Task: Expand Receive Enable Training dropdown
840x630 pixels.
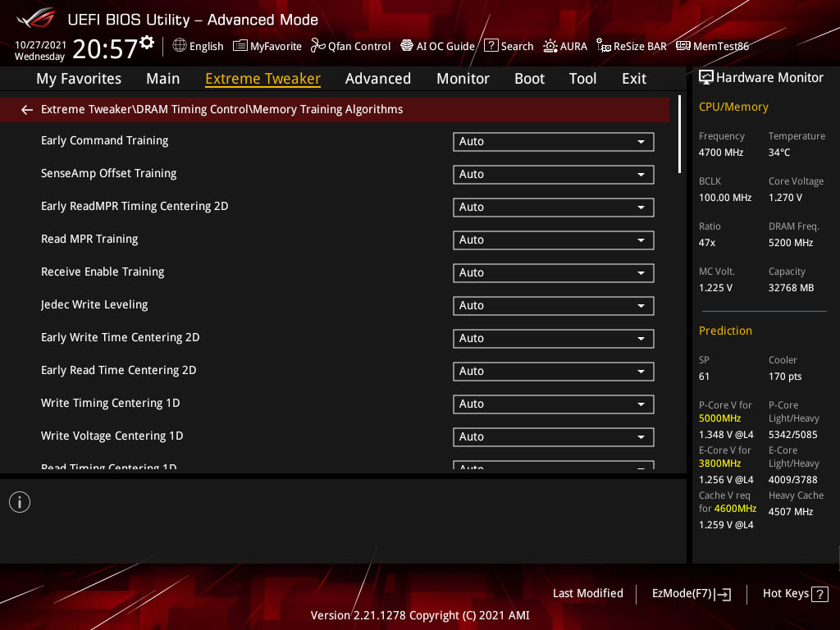Action: pos(554,272)
